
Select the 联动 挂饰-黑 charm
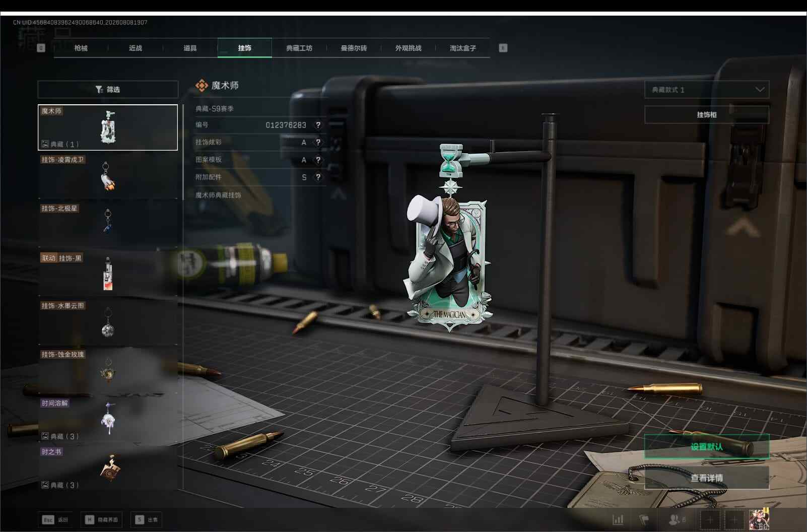[x=108, y=274]
